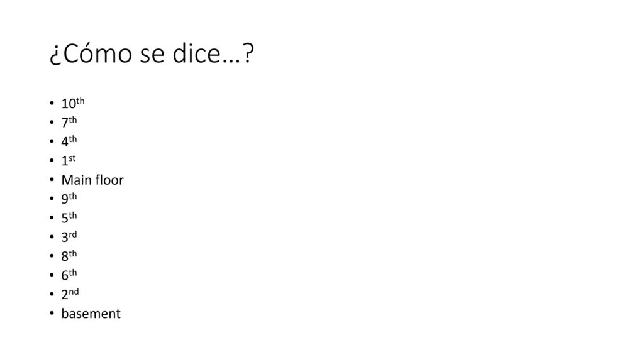Click the superscript 'nd' after the 2
The image size is (644, 362).
tap(74, 292)
